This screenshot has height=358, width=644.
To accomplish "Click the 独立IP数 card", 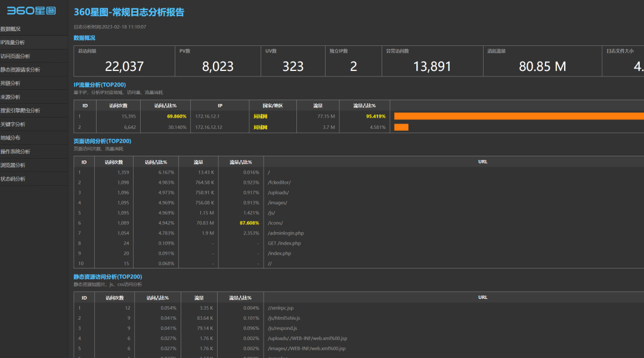I will point(354,61).
